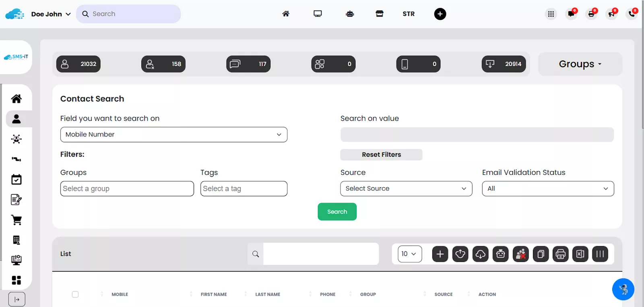The height and width of the screenshot is (307, 644).
Task: Click the printer icon in list toolbar
Action: pos(560,254)
